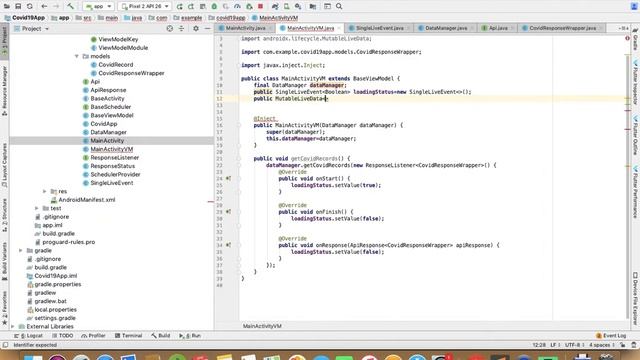Switch to the DataManager.java tab
The height and width of the screenshot is (360, 640).
coord(446,28)
